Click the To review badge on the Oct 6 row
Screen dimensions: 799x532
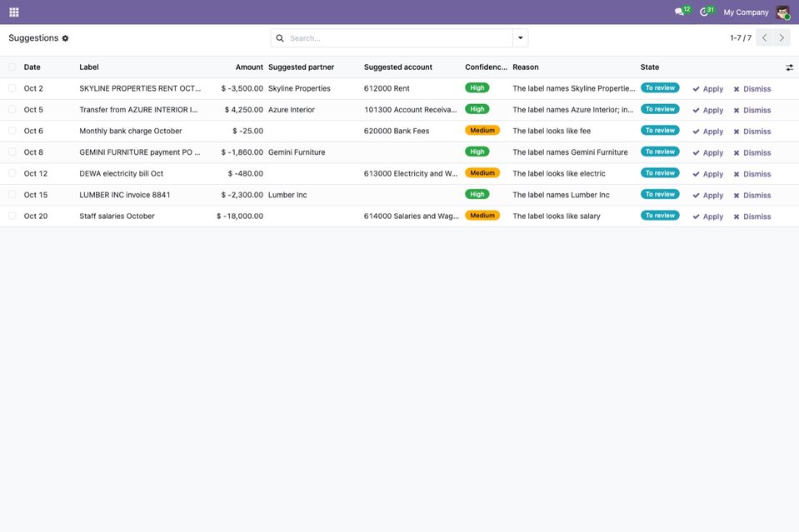coord(660,131)
